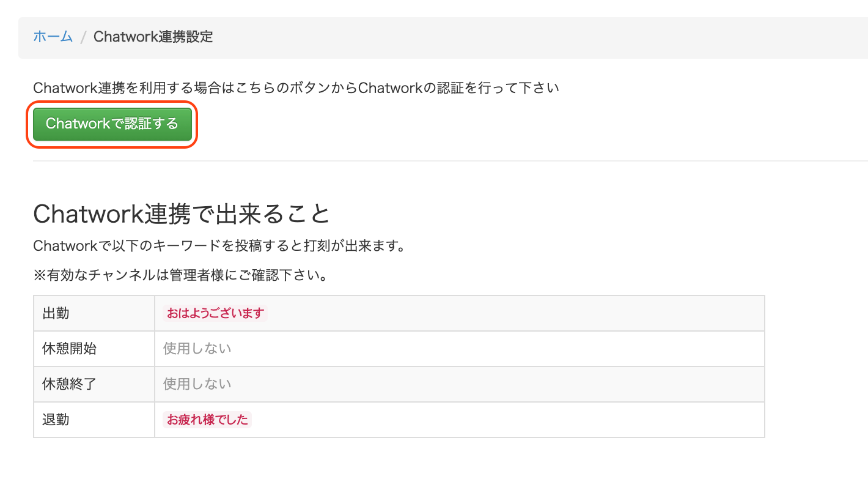Select the 退勤 row label
The height and width of the screenshot is (487, 868).
tap(56, 420)
